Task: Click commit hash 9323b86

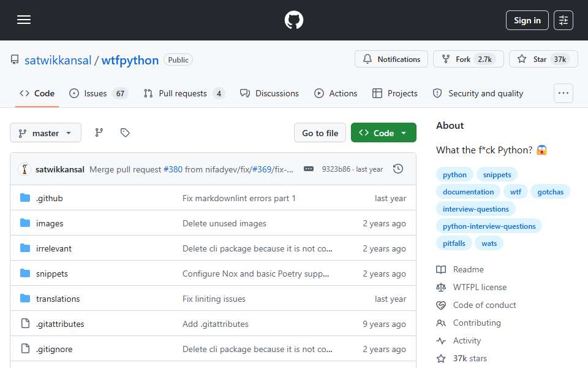Action: pyautogui.click(x=336, y=169)
